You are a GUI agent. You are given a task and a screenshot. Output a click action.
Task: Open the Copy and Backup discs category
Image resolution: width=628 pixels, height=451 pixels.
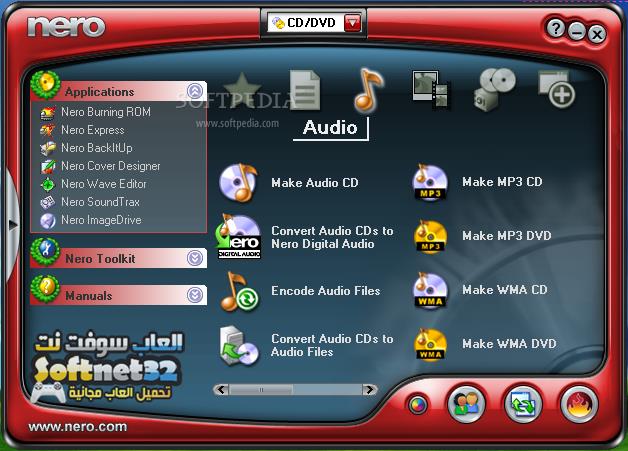[494, 90]
